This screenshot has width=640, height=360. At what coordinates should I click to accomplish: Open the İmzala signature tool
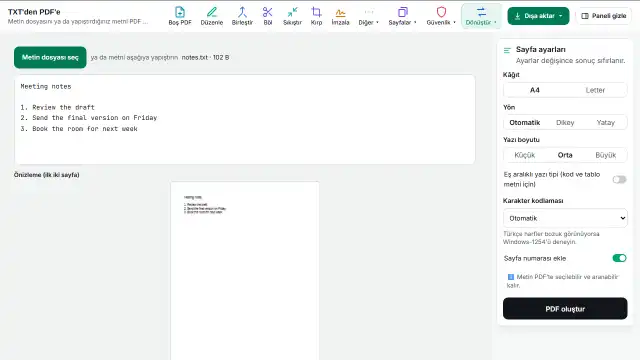coord(340,16)
